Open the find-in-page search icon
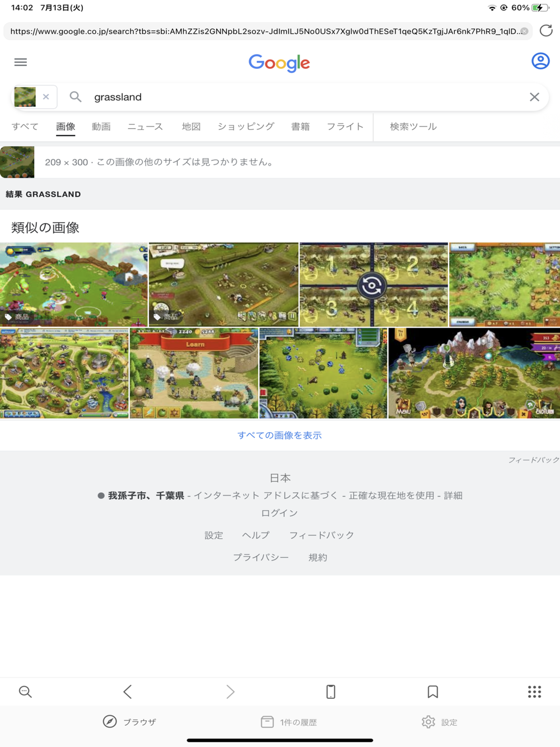 click(25, 692)
